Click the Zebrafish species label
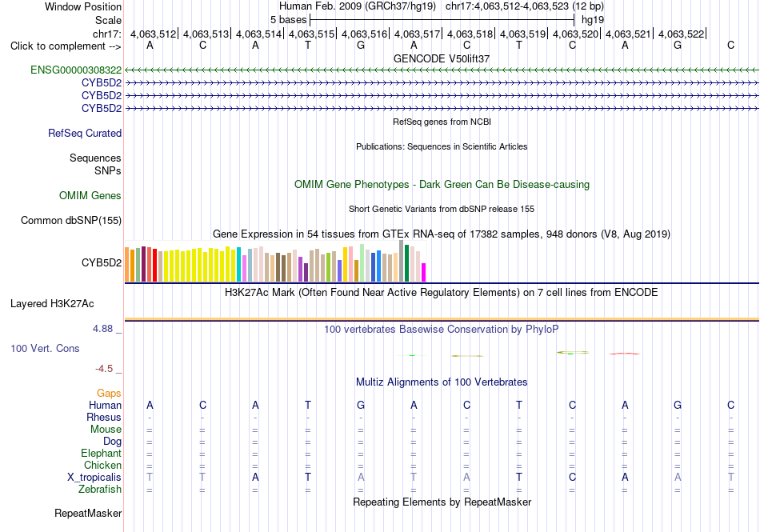This screenshot has height=532, width=760. click(100, 490)
